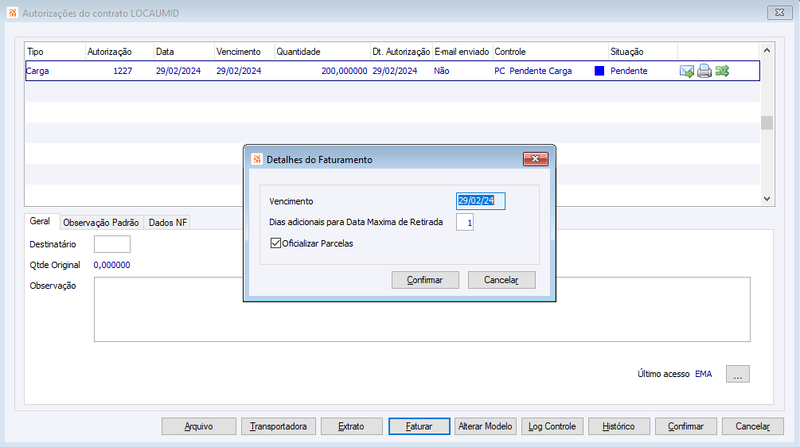
Task: Click the Transportadora button
Action: [x=278, y=426]
